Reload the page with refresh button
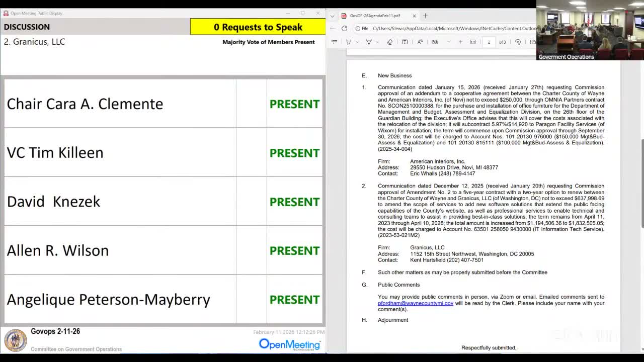 click(344, 29)
